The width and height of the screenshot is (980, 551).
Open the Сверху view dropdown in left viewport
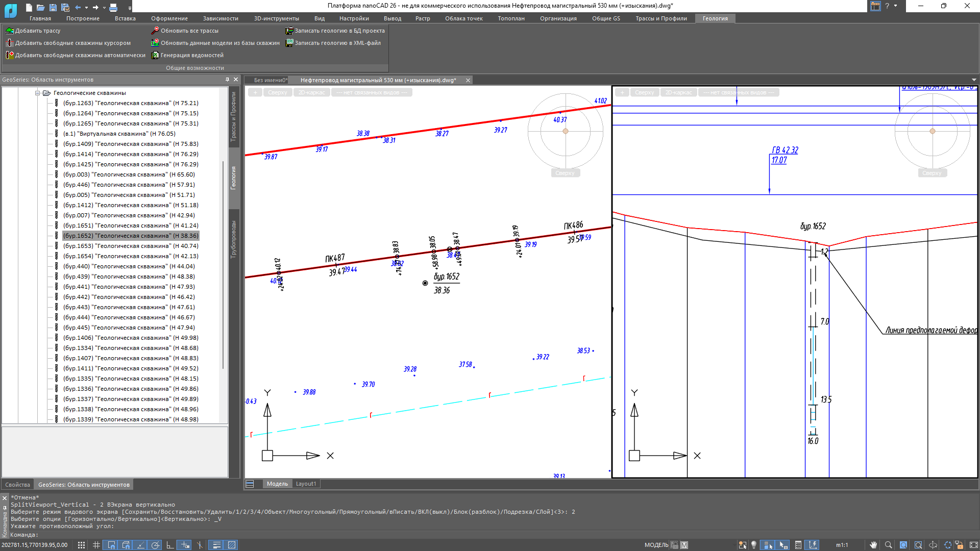(x=278, y=92)
